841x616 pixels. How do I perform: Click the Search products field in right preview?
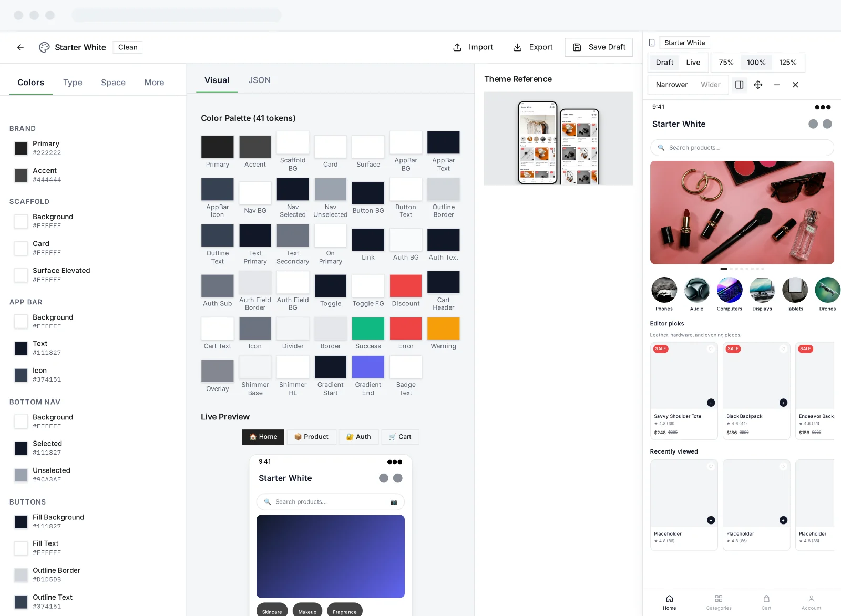[x=742, y=148]
